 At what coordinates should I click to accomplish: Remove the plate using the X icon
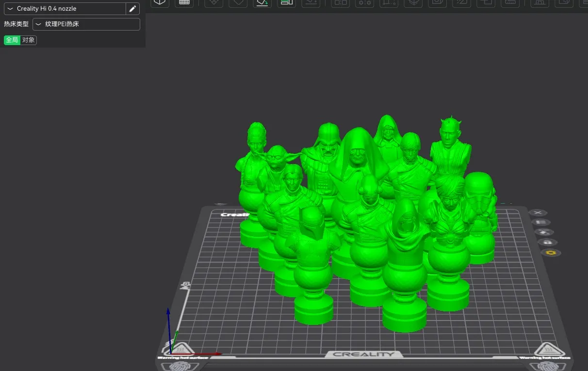[x=538, y=212]
